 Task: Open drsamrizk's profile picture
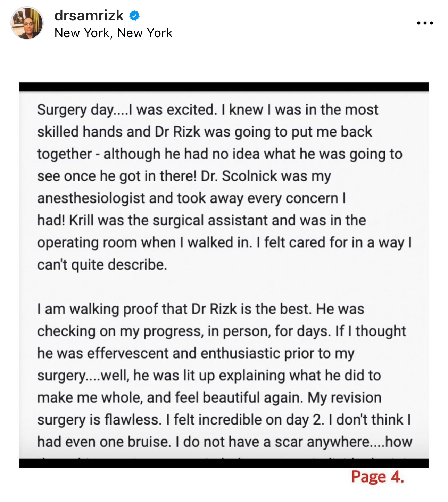pyautogui.click(x=27, y=23)
